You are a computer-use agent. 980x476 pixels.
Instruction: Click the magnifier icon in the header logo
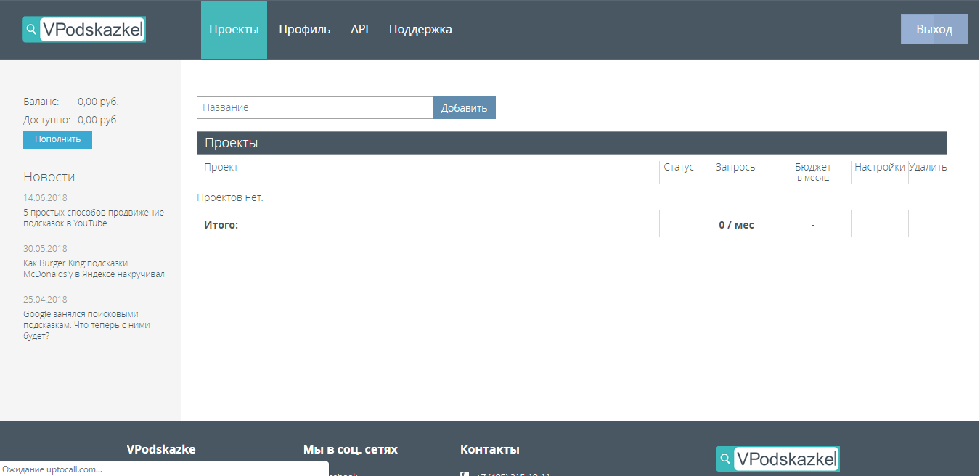pyautogui.click(x=31, y=30)
